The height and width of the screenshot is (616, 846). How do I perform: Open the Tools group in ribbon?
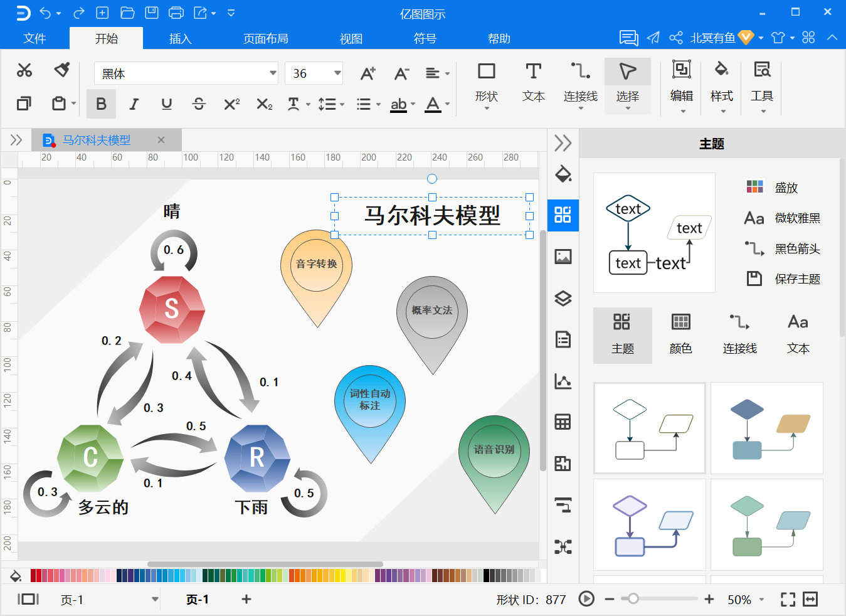click(762, 86)
